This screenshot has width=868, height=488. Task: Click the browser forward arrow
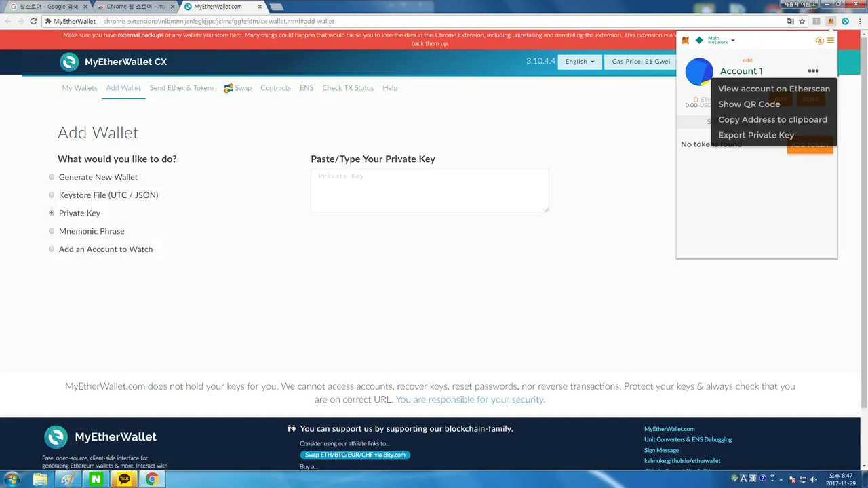pyautogui.click(x=21, y=21)
